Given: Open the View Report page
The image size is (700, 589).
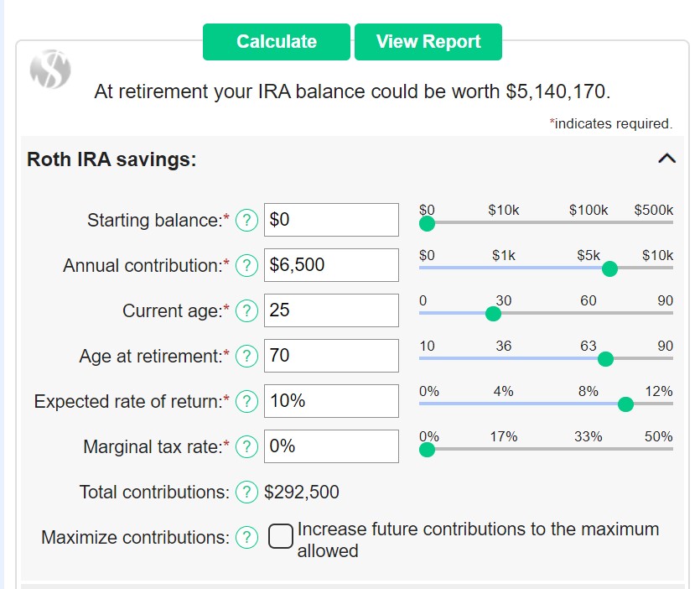Looking at the screenshot, I should point(428,41).
